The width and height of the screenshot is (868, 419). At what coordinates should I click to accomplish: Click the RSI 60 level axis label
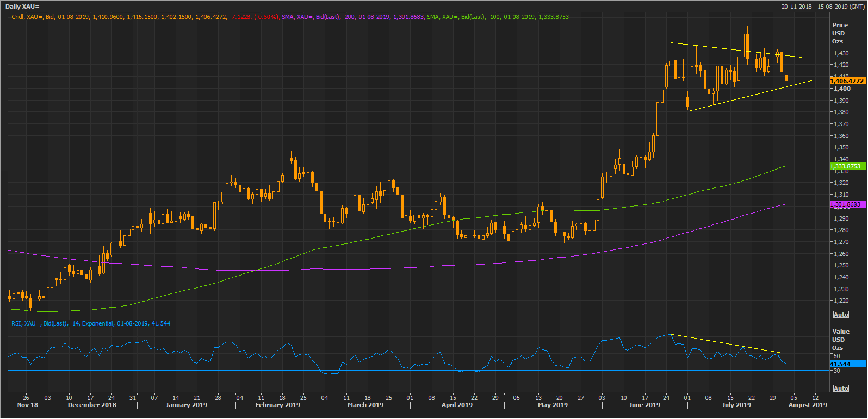pyautogui.click(x=836, y=357)
